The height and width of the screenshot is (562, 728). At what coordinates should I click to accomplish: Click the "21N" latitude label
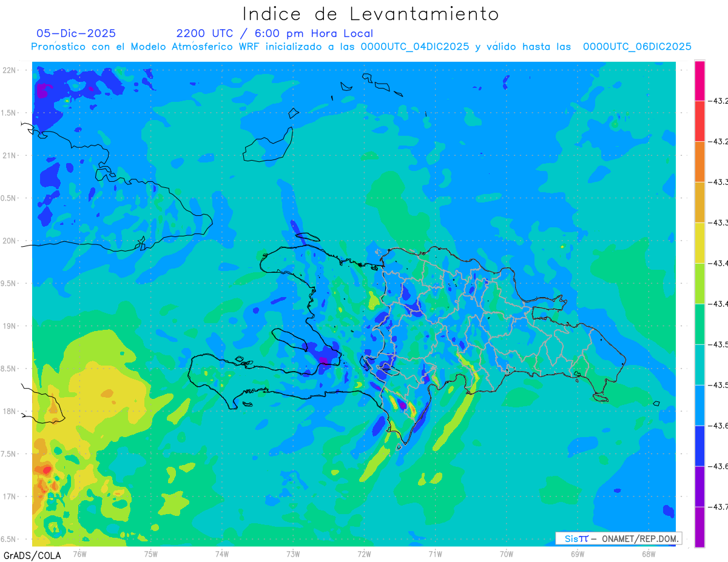[9, 155]
